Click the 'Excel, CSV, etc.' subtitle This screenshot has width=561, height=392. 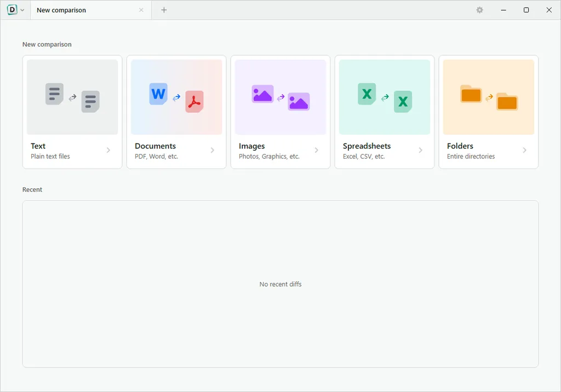[x=364, y=156]
